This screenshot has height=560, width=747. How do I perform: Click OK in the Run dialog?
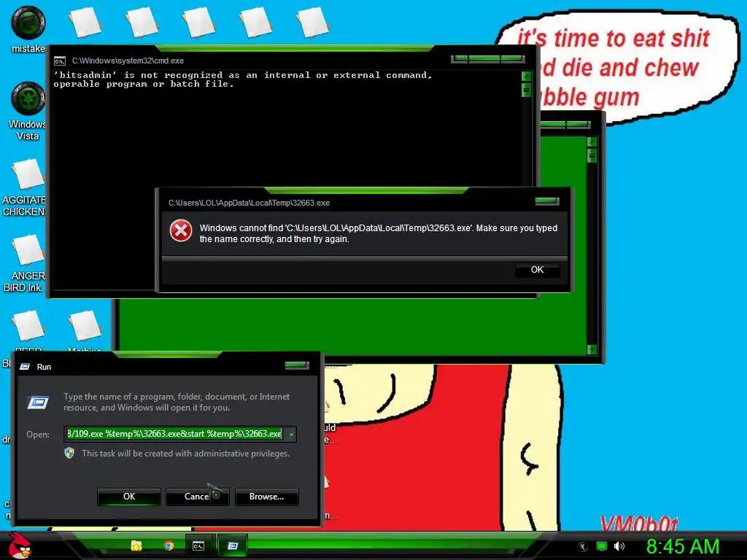129,496
